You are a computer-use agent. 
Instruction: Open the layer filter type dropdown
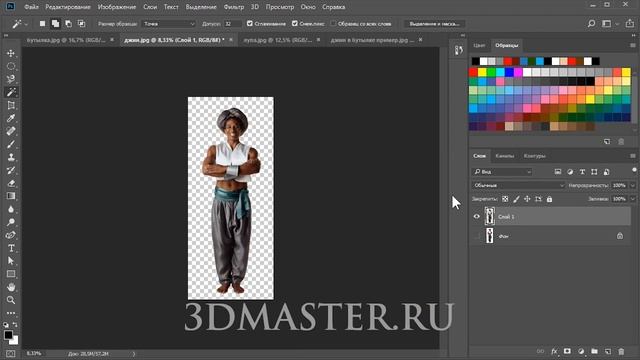502,172
